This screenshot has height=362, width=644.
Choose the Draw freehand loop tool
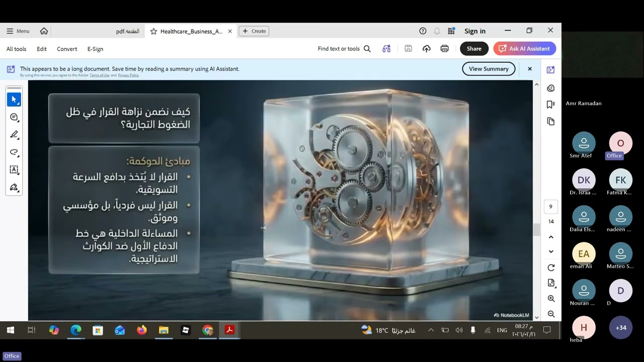tap(14, 152)
